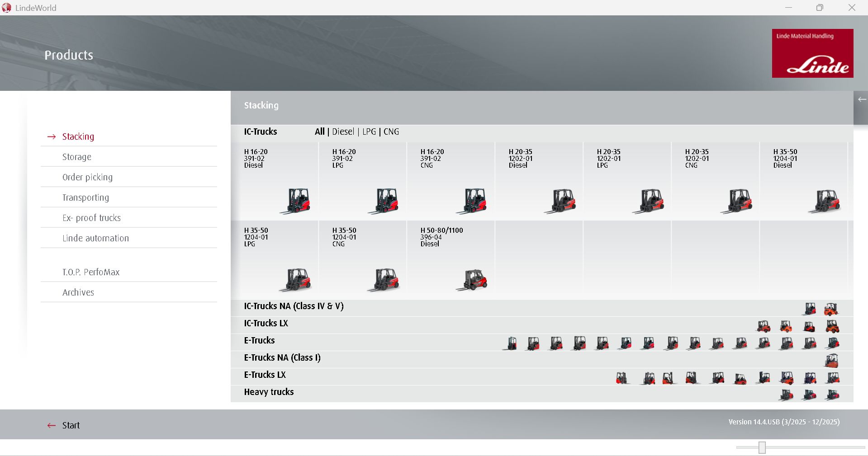Open Ex- proof trucks category

[91, 218]
